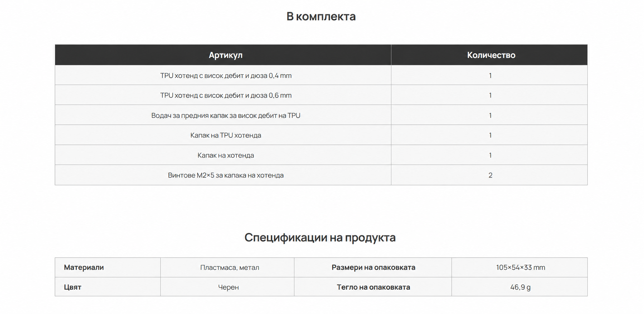Viewport: 644px width, 314px height.
Task: Select the 'Тегло на опаковката' label
Action: point(373,287)
